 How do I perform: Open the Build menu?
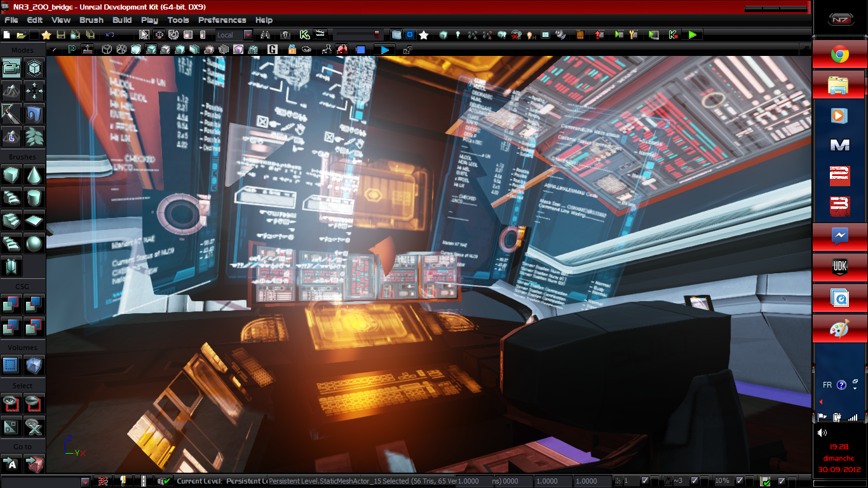coord(121,20)
